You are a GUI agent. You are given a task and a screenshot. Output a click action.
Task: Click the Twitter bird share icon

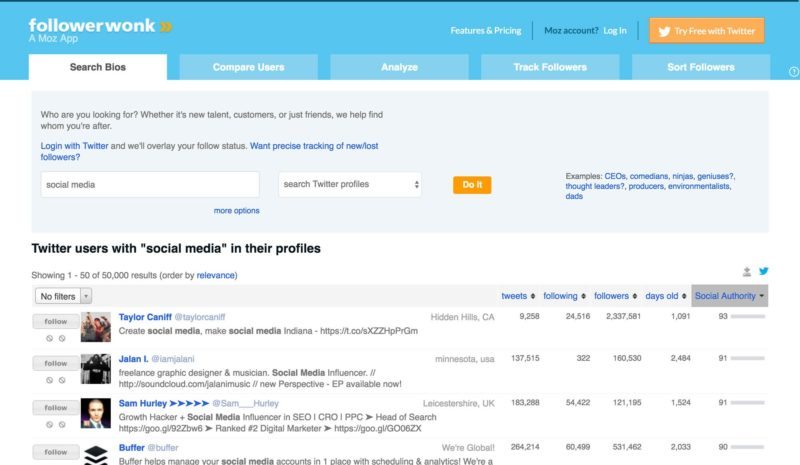pyautogui.click(x=763, y=271)
